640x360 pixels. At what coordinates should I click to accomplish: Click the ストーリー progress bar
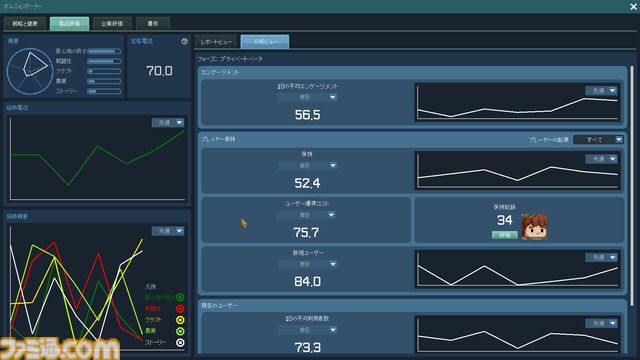104,91
